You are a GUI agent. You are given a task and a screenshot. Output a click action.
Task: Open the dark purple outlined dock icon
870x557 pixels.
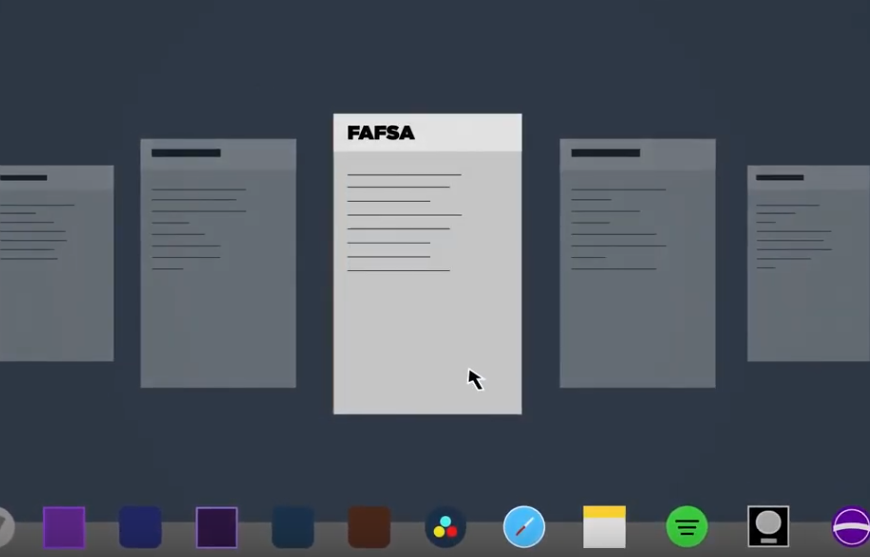(x=217, y=527)
